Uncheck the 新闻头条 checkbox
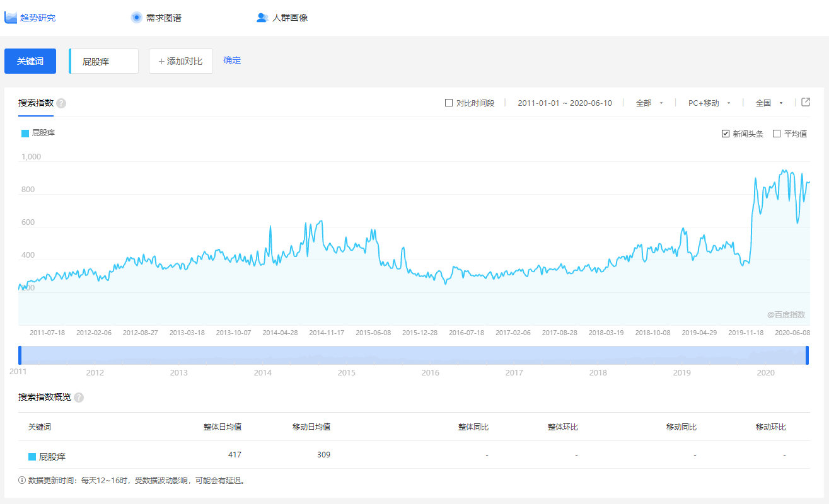This screenshot has height=504, width=829. (726, 134)
